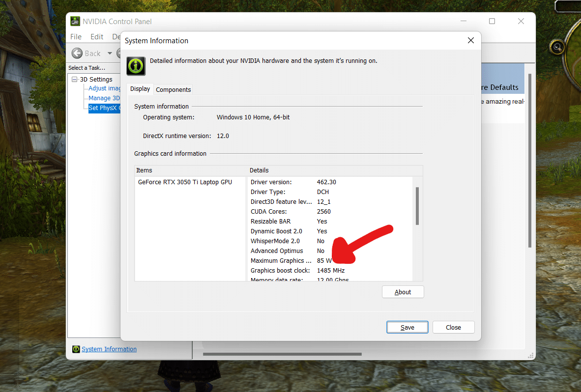
Task: Click the control panel horizontal scrollbar
Action: 282,354
